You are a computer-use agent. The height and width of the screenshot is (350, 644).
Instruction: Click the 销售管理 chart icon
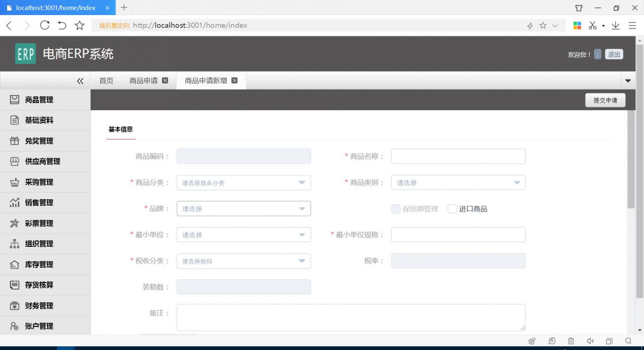coord(15,203)
